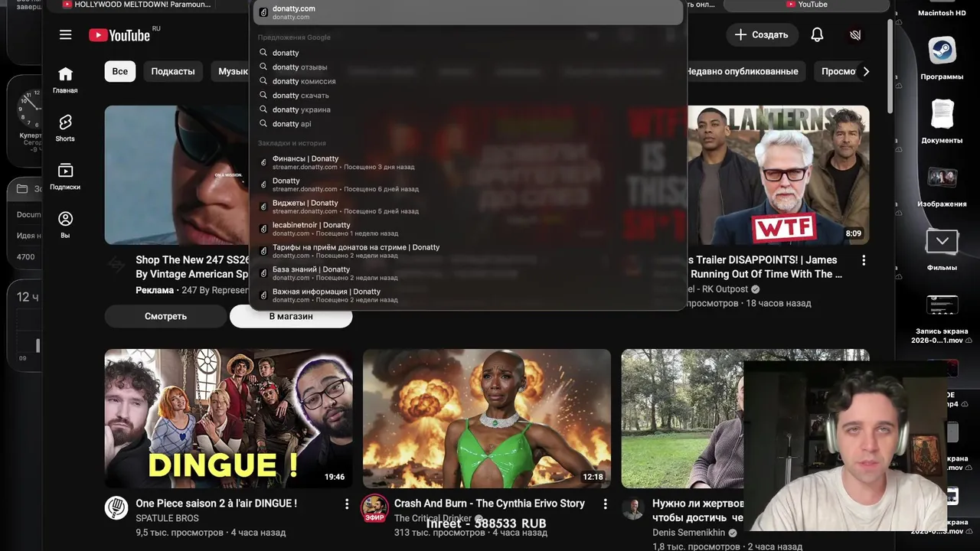The height and width of the screenshot is (551, 980).
Task: Open 'Финансы | Donatty' history entry
Action: [x=468, y=162]
